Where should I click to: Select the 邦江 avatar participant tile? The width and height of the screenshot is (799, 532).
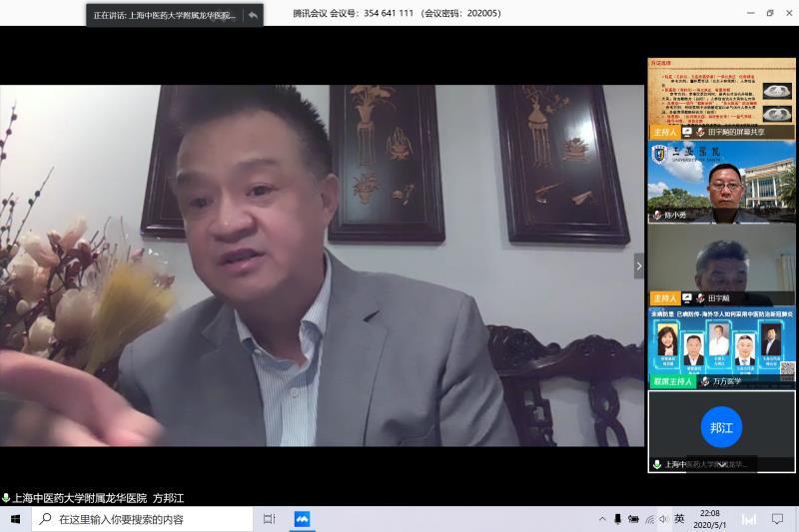point(721,429)
